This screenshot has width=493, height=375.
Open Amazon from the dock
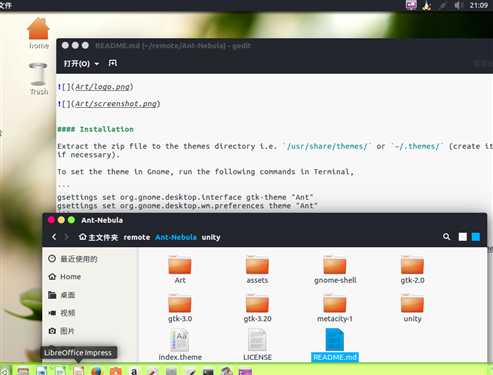pyautogui.click(x=134, y=371)
